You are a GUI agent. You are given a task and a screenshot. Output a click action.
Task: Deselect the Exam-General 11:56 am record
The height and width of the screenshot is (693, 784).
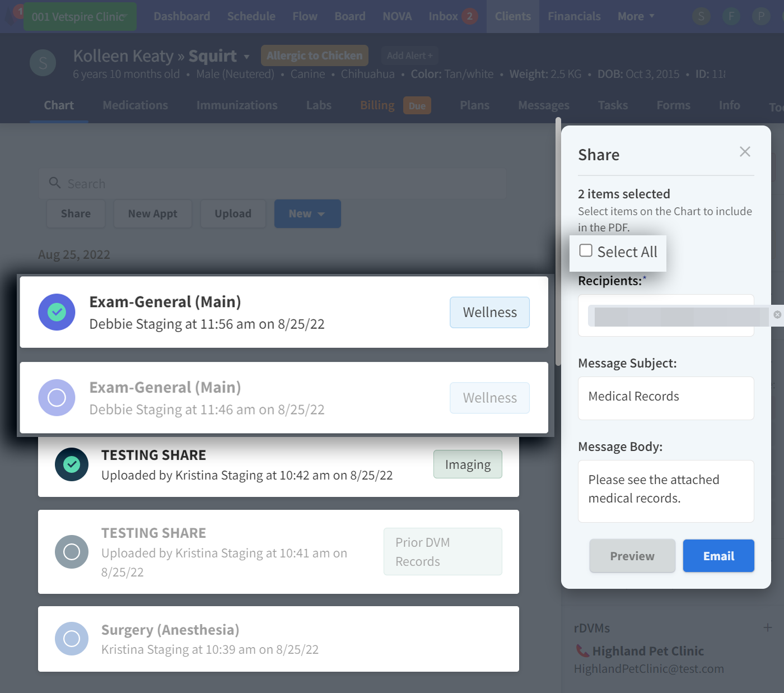coord(57,312)
